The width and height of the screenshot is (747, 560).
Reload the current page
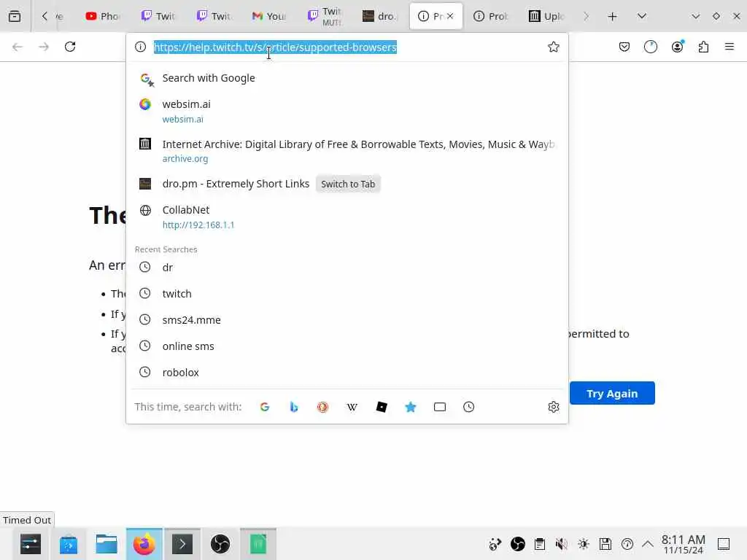coord(70,47)
